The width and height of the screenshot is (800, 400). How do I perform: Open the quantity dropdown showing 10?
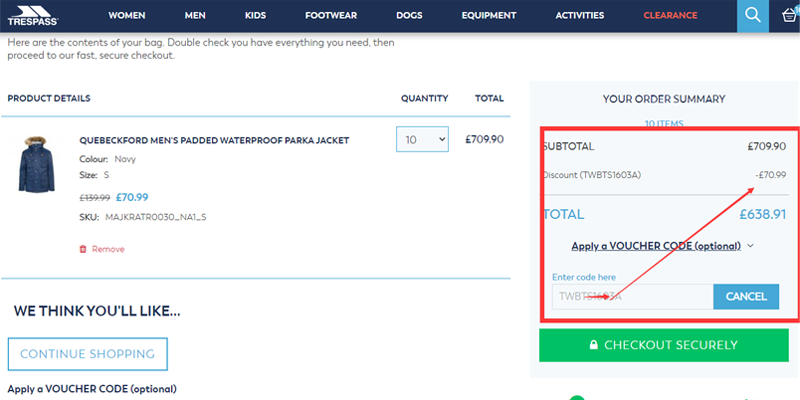(x=422, y=139)
